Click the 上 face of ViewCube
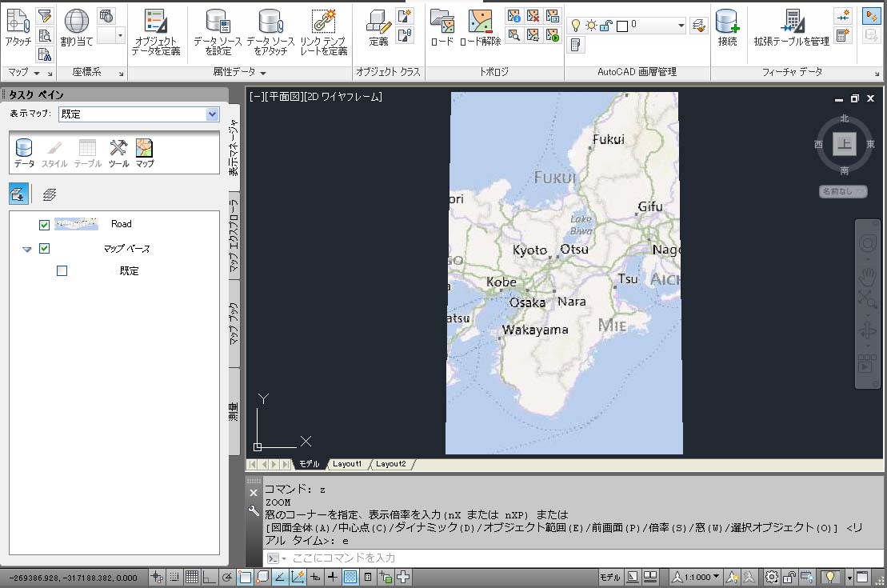Viewport: 887px width, 588px height. (x=845, y=144)
